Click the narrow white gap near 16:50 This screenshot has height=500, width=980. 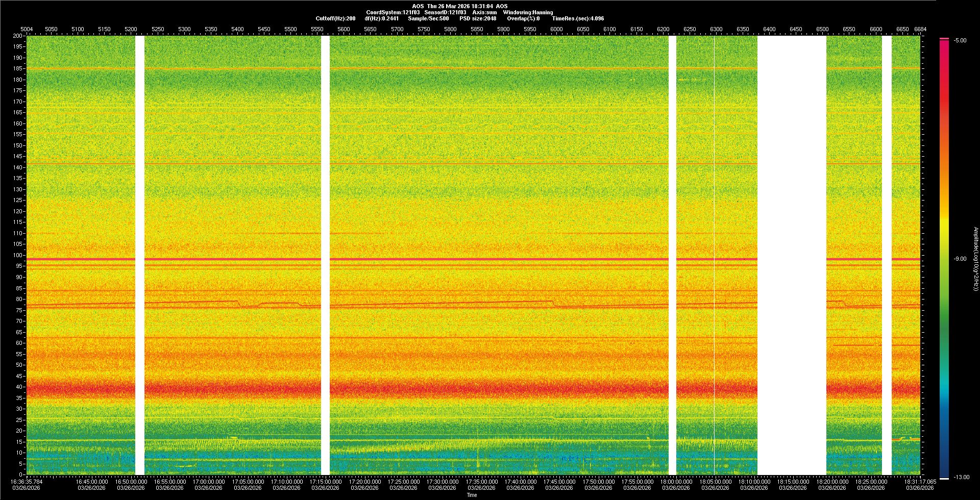point(139,255)
